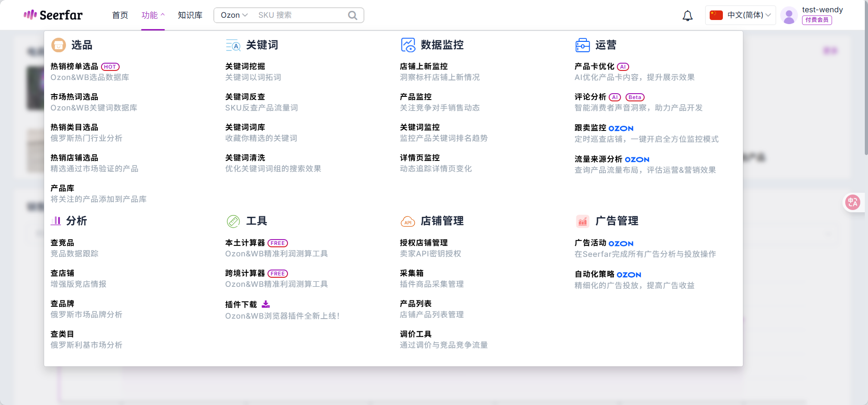Open 产品列表
Screen dimensions: 868x405
(x=416, y=304)
